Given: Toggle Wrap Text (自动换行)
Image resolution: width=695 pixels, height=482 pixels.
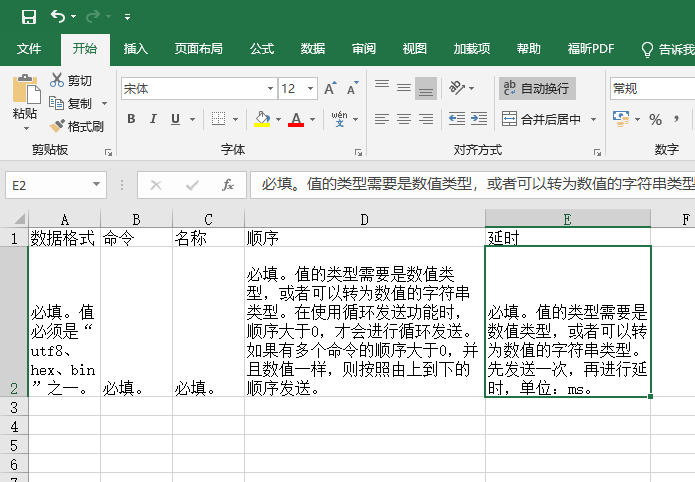Looking at the screenshot, I should [537, 89].
